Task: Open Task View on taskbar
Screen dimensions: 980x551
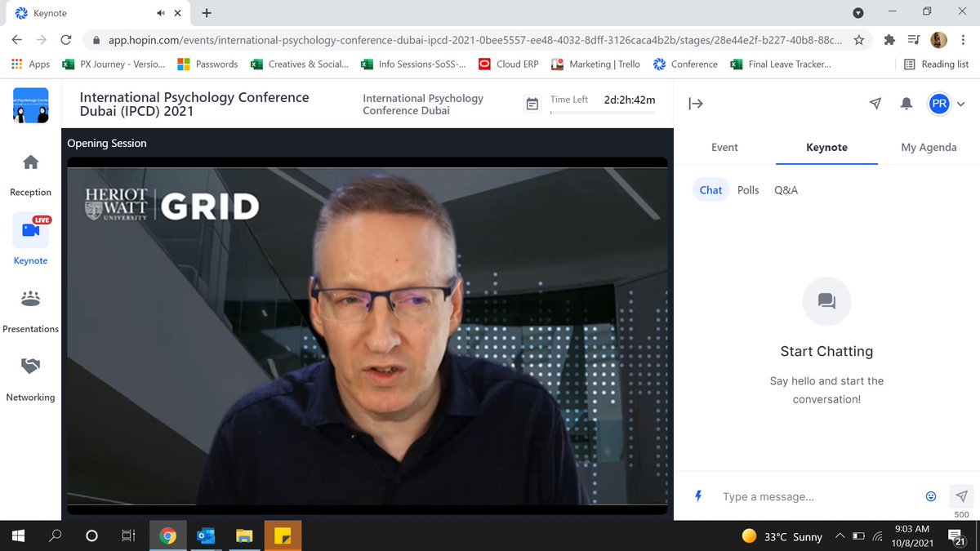Action: pyautogui.click(x=128, y=535)
